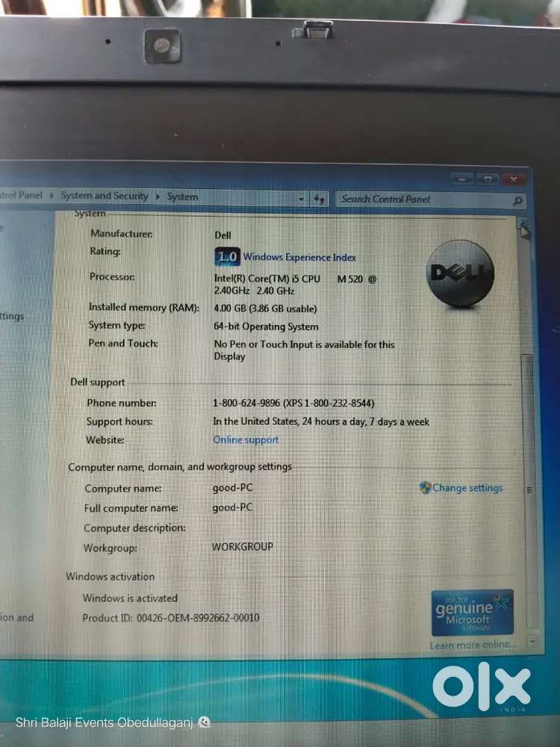The width and height of the screenshot is (560, 747).
Task: Click the 4.00 GB installed memory value
Action: point(265,309)
